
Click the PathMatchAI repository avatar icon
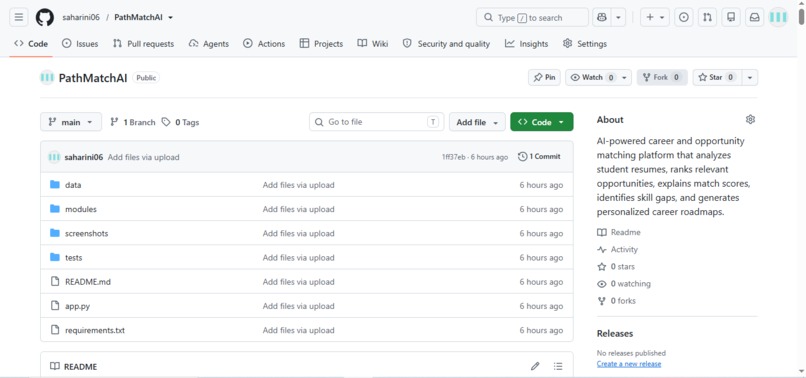pos(47,78)
